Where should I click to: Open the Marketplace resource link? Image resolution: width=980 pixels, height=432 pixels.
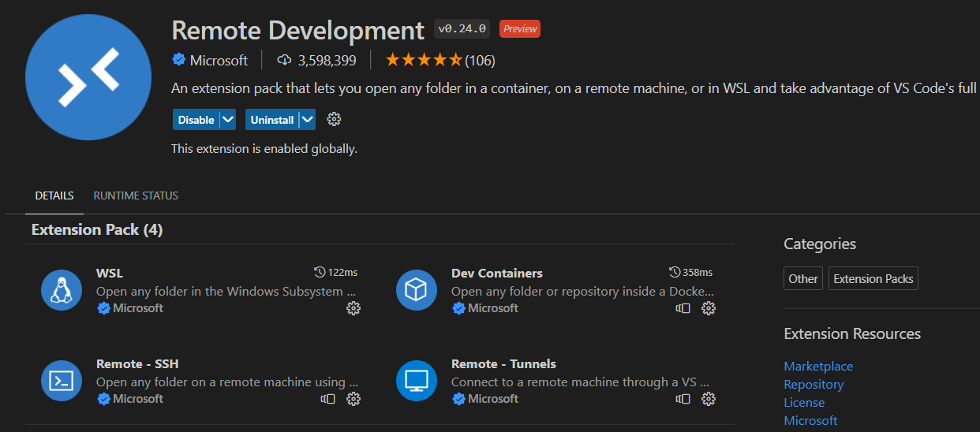point(818,366)
